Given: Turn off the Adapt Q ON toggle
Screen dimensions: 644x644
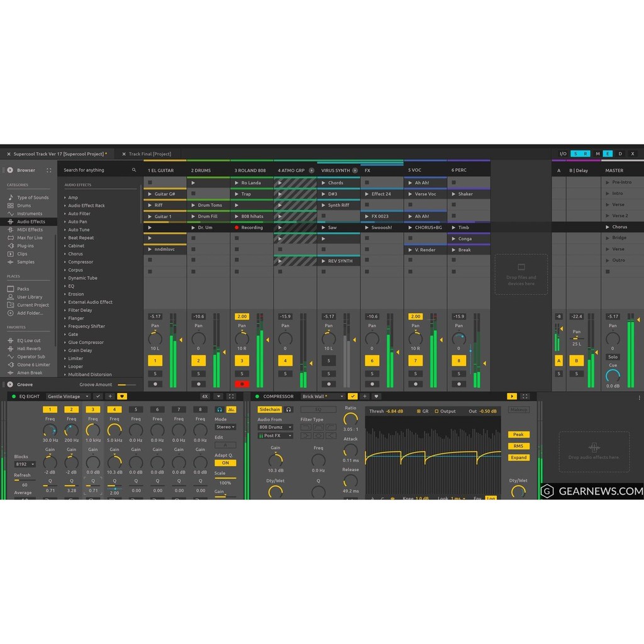Looking at the screenshot, I should 225,463.
